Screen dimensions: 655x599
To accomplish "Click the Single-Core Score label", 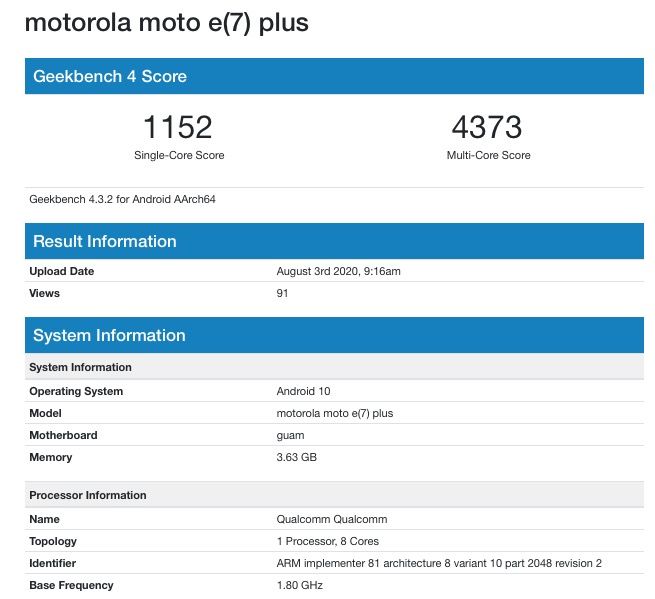I will tap(179, 155).
